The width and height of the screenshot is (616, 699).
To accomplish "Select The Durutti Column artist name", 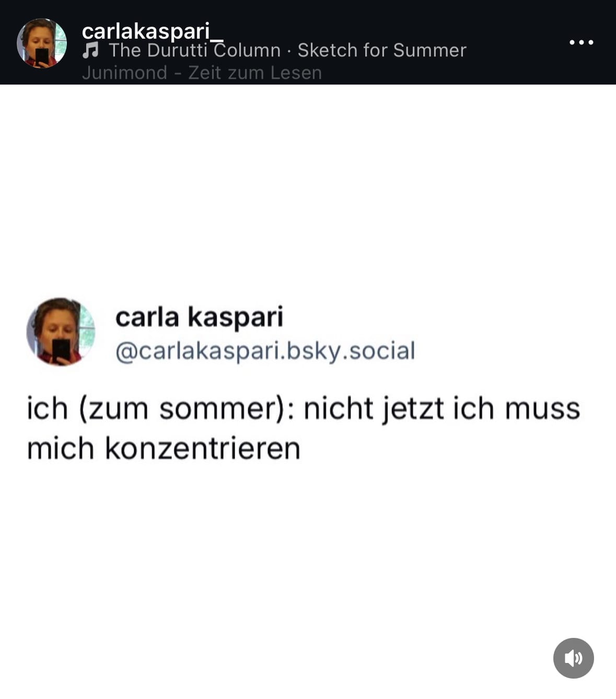I will click(194, 50).
